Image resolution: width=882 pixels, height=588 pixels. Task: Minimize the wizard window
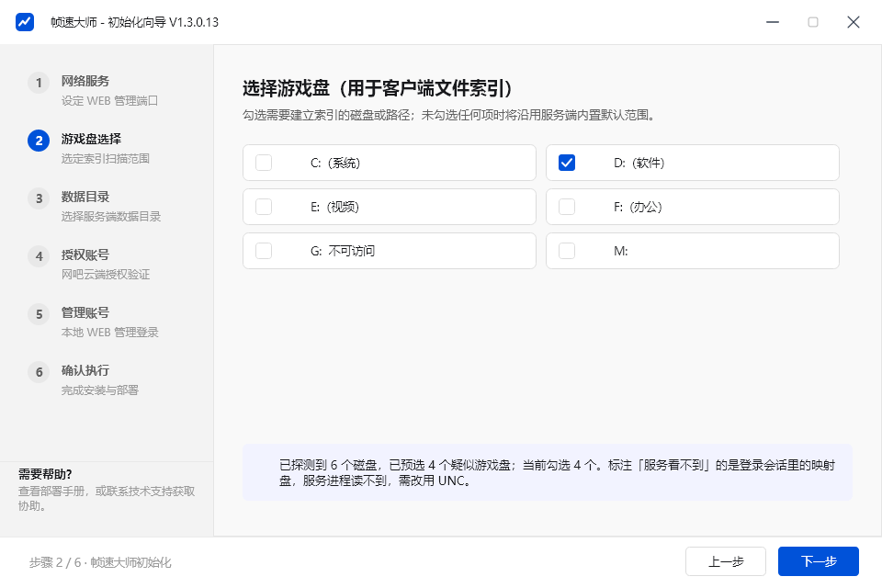(x=773, y=22)
